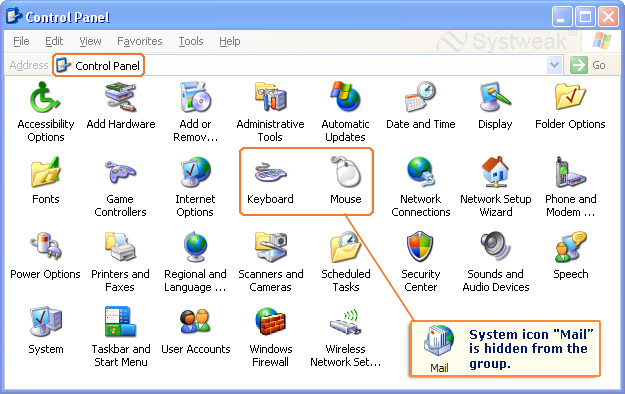Screen dimensions: 625x394
Task: Select Add or Remove Programs icon
Action: coord(195,97)
